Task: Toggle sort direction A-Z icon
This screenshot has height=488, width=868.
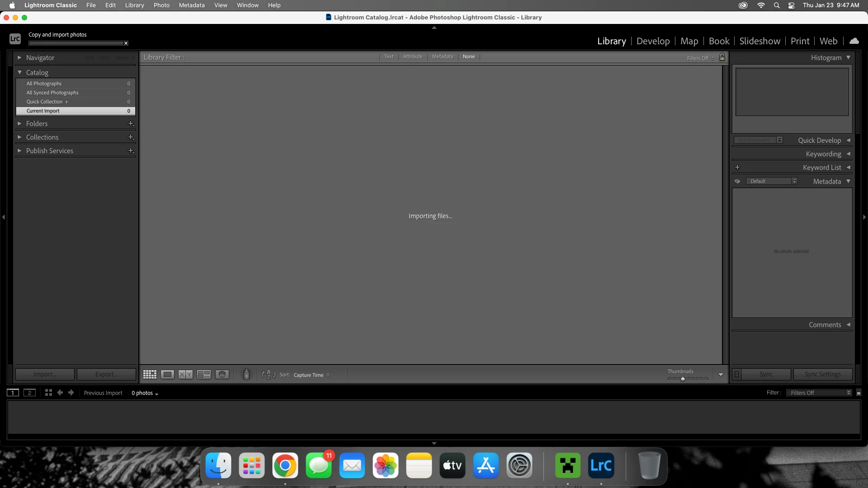Action: (269, 375)
